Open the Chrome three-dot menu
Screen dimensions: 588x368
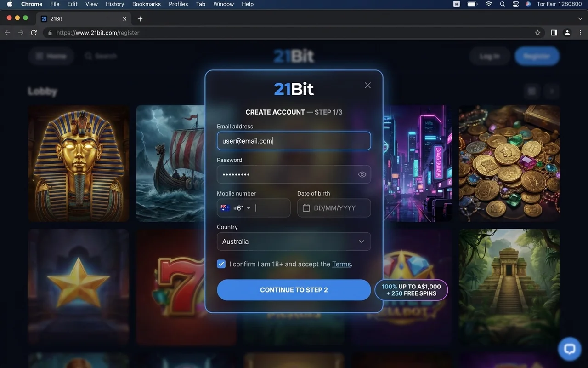pyautogui.click(x=581, y=33)
